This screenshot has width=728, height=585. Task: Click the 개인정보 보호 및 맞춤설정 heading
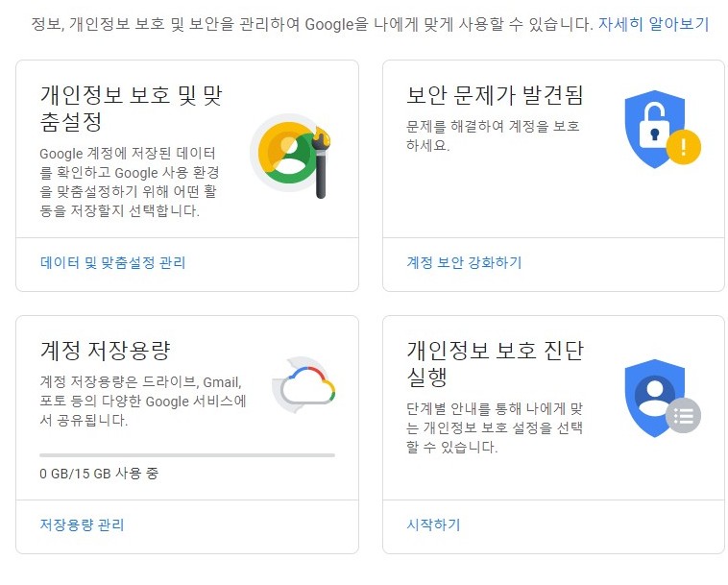pos(132,109)
